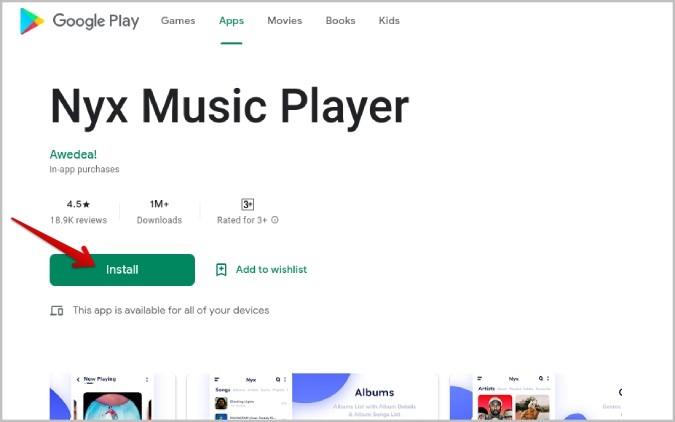Switch to the Apps tab
The image size is (675, 422).
(231, 21)
